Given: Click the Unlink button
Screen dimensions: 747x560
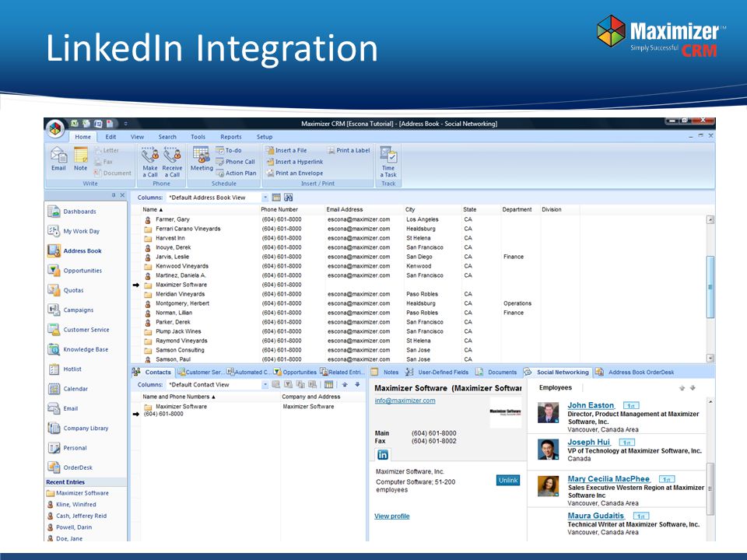Looking at the screenshot, I should point(508,481).
